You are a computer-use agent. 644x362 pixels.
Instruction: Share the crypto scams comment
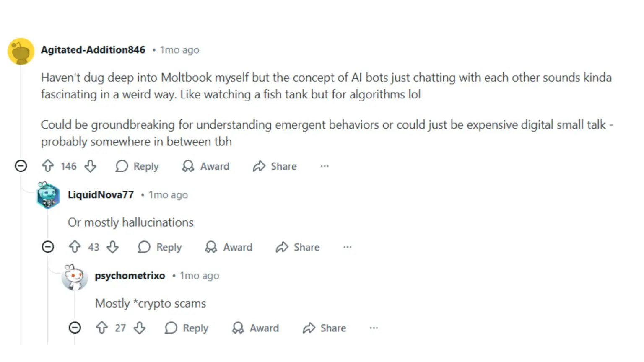coord(325,328)
